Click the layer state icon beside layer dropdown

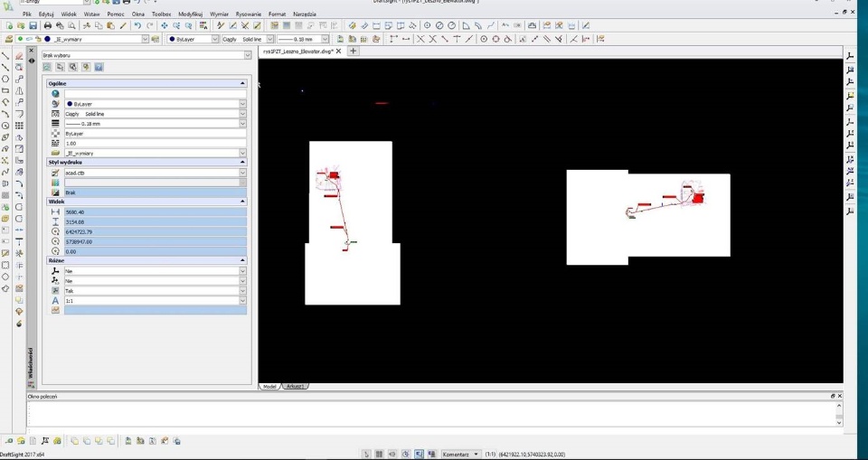tap(156, 39)
